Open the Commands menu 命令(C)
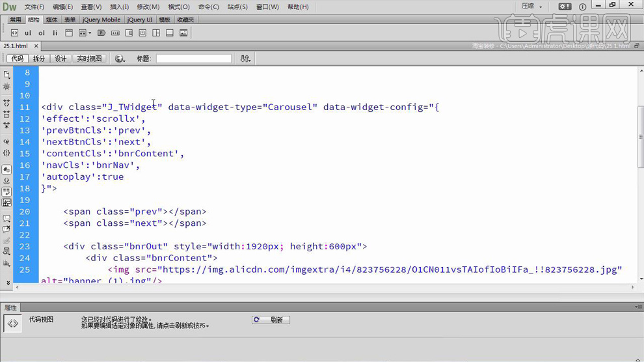The width and height of the screenshot is (644, 362). coord(209,7)
